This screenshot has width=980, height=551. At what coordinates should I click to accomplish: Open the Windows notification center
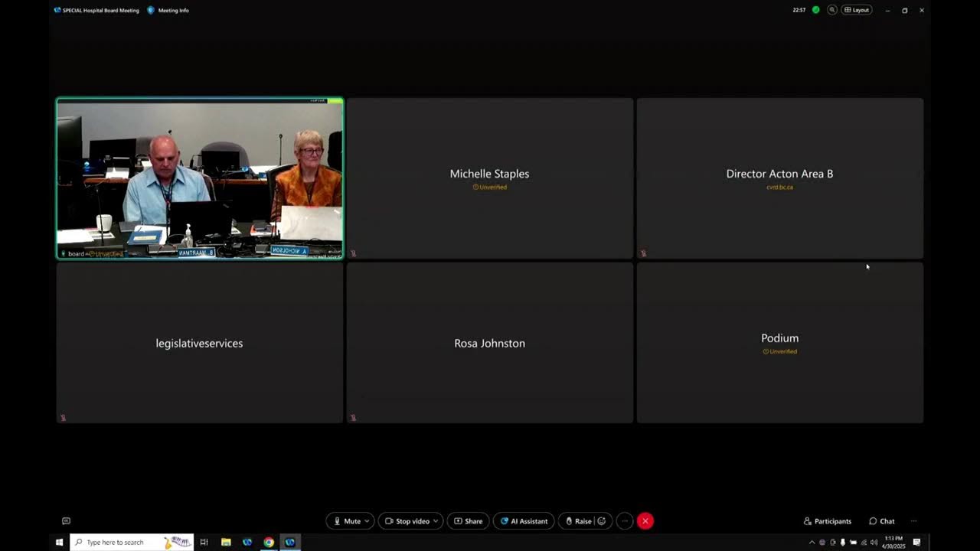916,542
